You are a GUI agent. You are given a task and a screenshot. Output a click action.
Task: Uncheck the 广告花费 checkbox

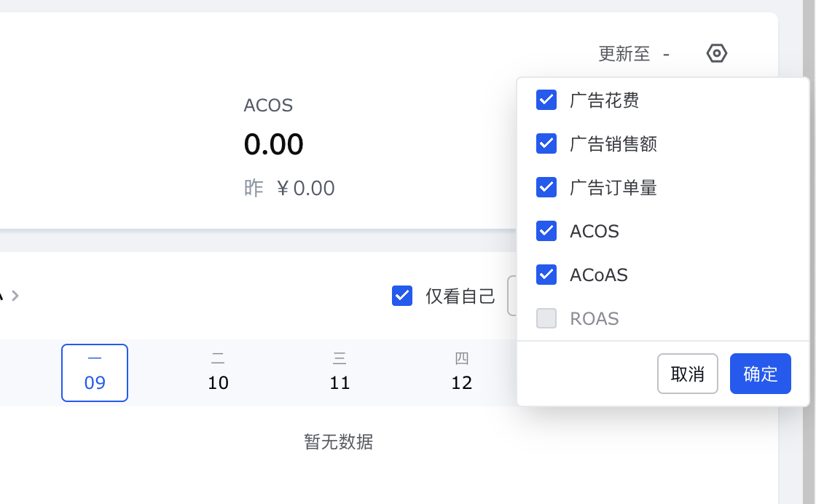[546, 101]
